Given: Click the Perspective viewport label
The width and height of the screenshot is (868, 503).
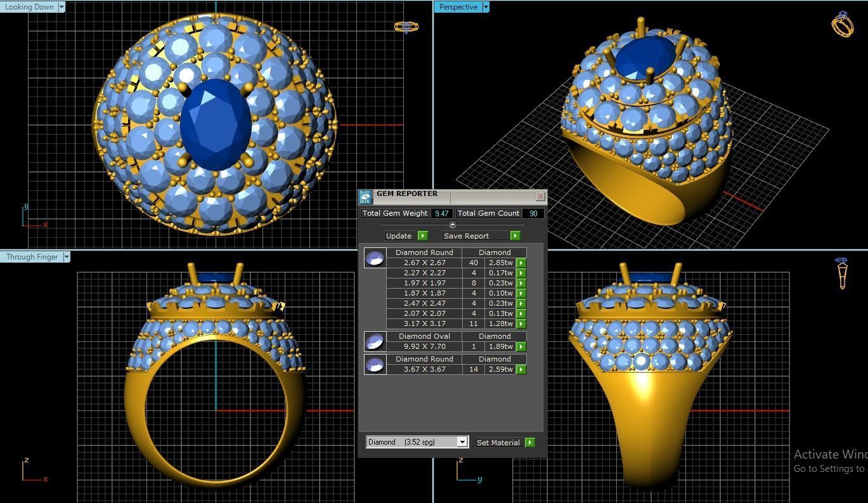Looking at the screenshot, I should point(458,7).
